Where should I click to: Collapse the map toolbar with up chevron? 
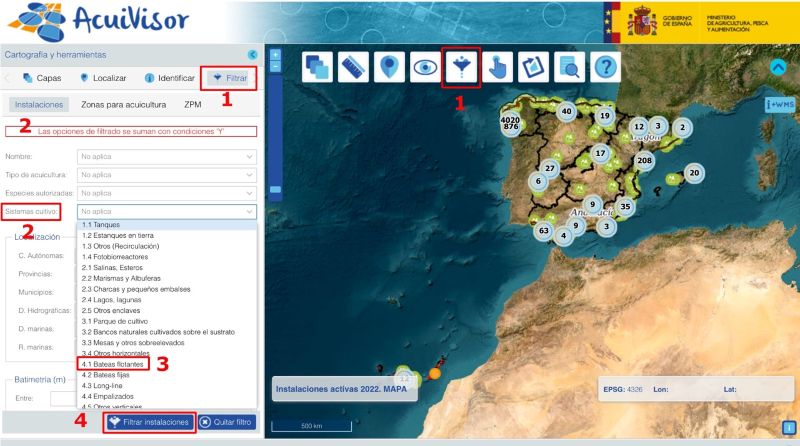[x=778, y=67]
